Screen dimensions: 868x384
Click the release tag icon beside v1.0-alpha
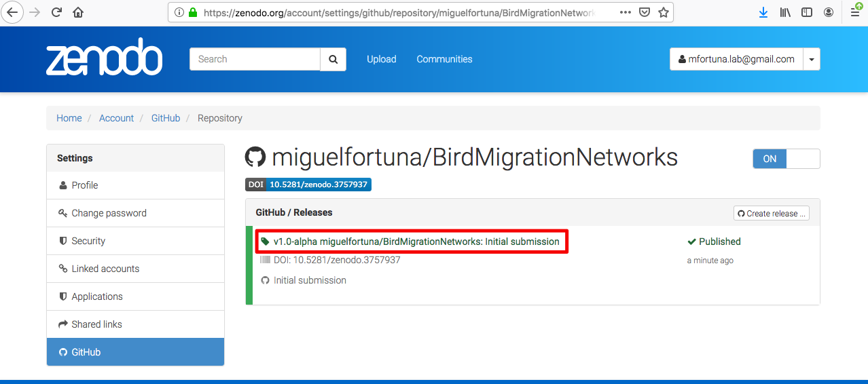(x=265, y=242)
